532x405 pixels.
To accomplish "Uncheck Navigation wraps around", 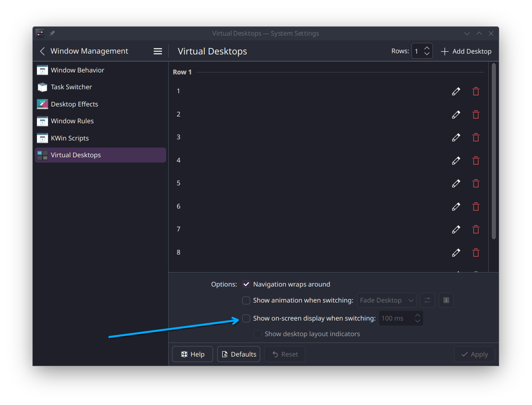I will 246,284.
